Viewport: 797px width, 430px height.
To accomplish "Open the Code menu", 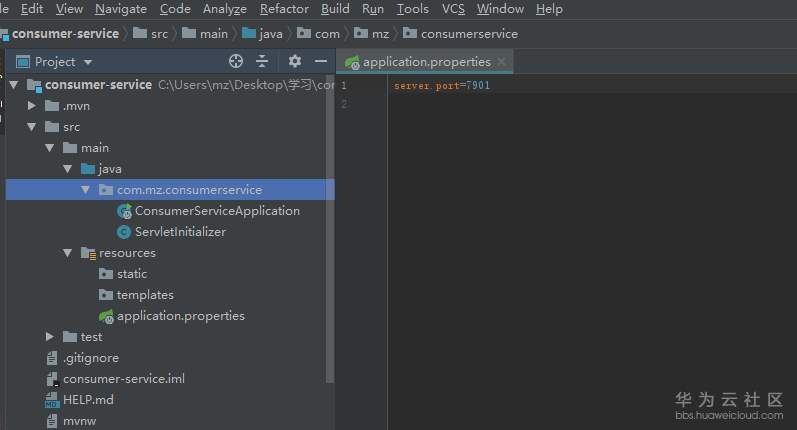I will 175,9.
